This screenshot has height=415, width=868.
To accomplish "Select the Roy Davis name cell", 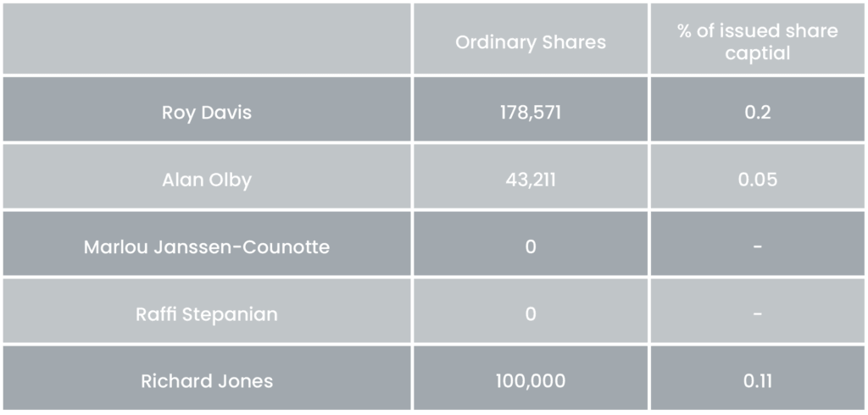I will pyautogui.click(x=207, y=113).
